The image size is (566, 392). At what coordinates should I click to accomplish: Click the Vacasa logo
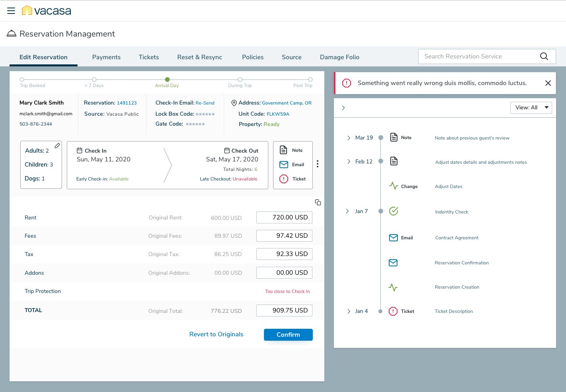tap(47, 10)
